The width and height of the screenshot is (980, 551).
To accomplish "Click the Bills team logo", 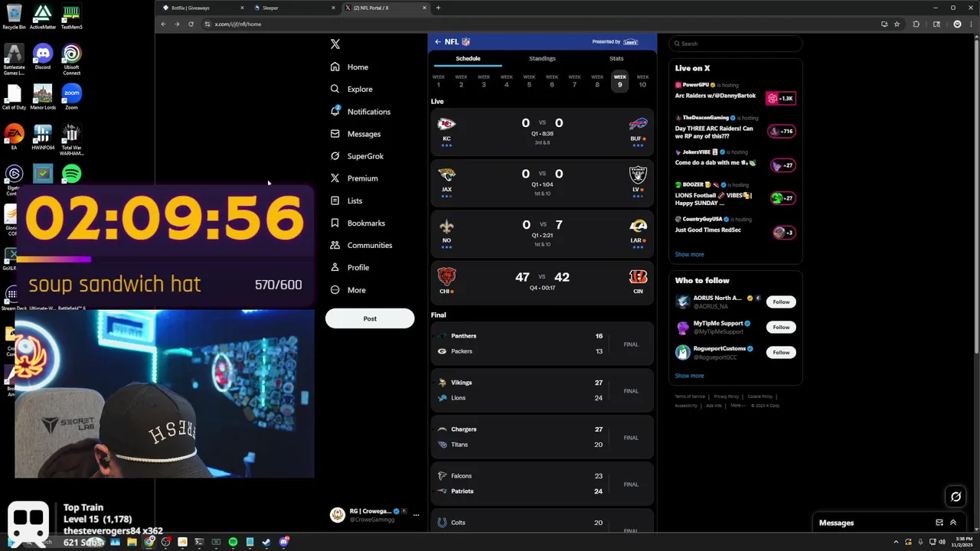I will [638, 123].
